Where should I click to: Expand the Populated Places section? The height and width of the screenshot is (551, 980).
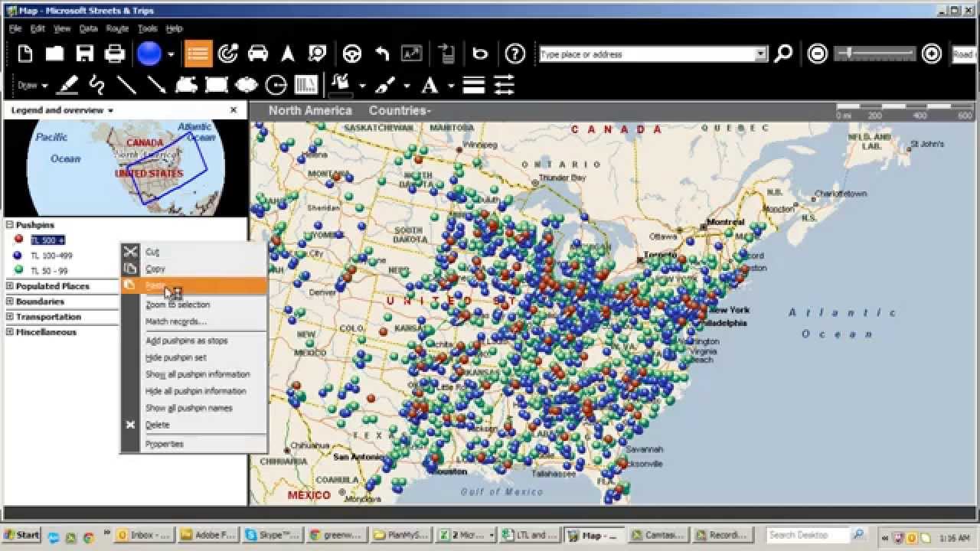(10, 286)
